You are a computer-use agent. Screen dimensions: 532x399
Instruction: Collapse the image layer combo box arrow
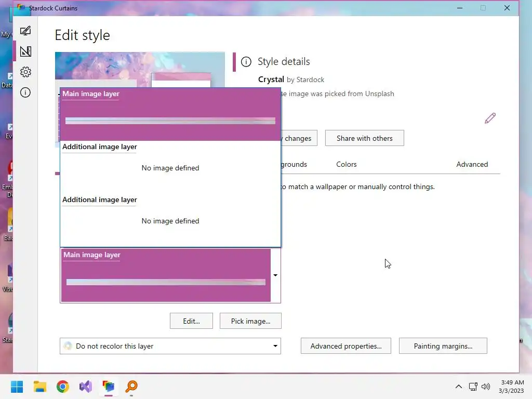pyautogui.click(x=275, y=275)
